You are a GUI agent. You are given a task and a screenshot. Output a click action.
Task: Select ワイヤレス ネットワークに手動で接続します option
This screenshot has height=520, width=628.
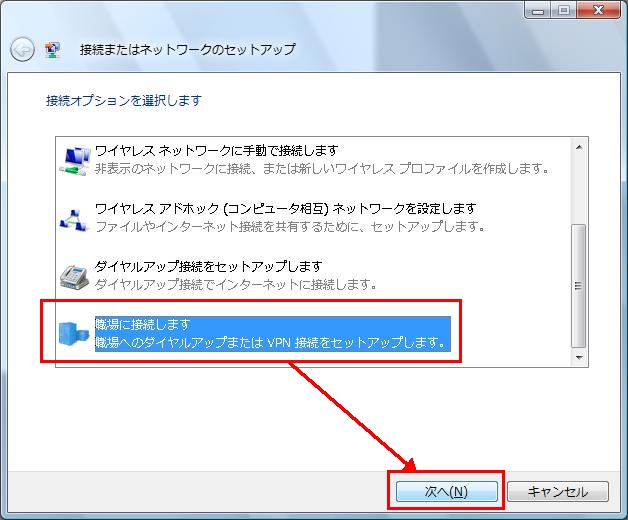point(216,150)
